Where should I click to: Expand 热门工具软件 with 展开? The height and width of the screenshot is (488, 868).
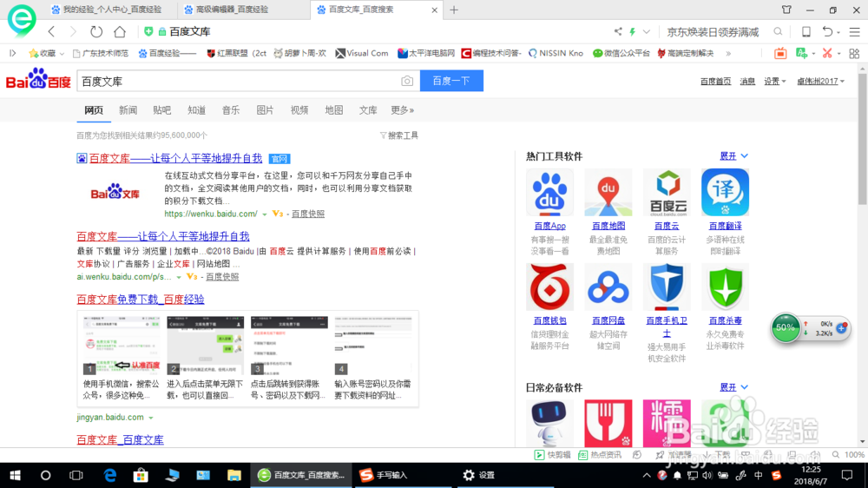click(734, 156)
